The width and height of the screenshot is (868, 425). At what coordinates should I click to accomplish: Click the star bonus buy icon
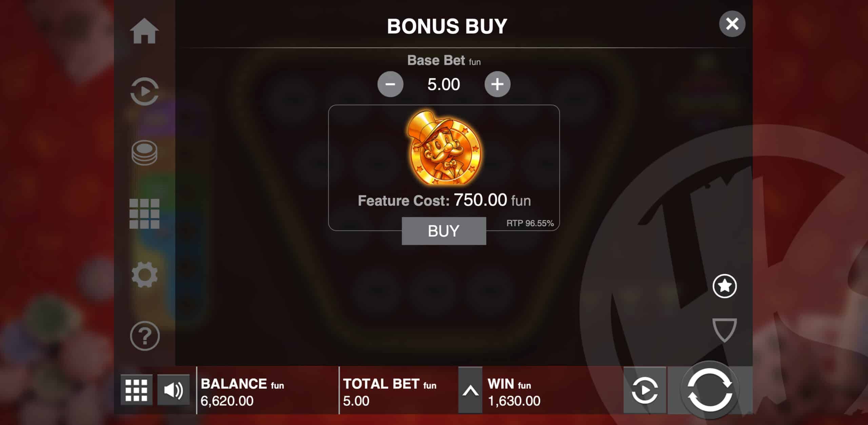click(x=725, y=286)
